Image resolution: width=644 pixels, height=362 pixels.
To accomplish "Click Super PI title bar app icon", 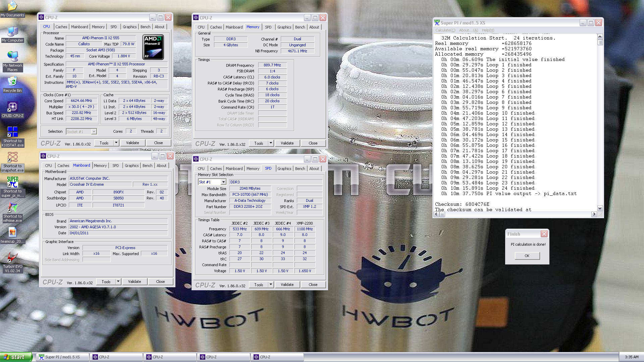I will point(437,23).
